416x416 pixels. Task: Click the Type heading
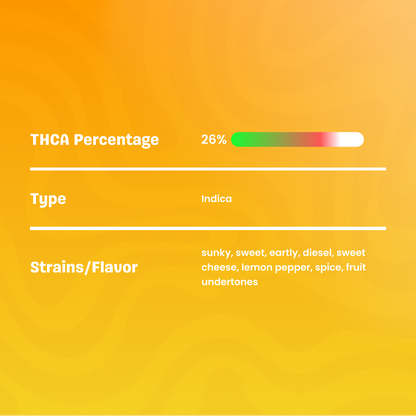48,200
